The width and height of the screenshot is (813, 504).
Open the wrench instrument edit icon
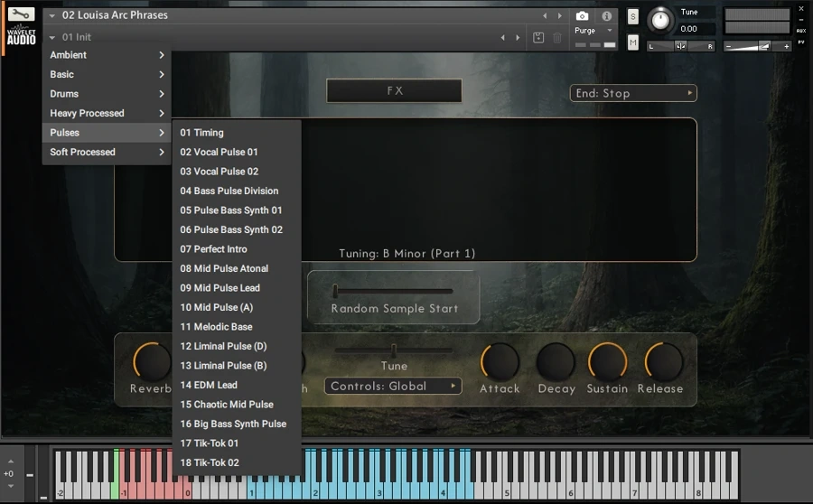[22, 14]
